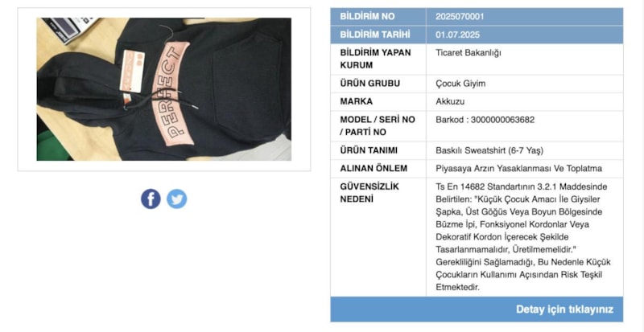Click the GÜVENSİZLİK NEDENİ label
Screen dimensions: 644x332
(x=369, y=192)
